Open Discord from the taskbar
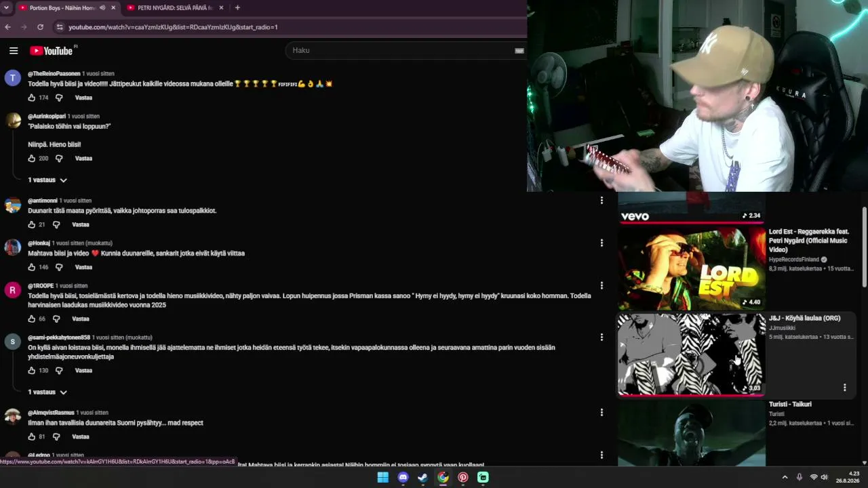Image resolution: width=868 pixels, height=488 pixels. coord(403,477)
